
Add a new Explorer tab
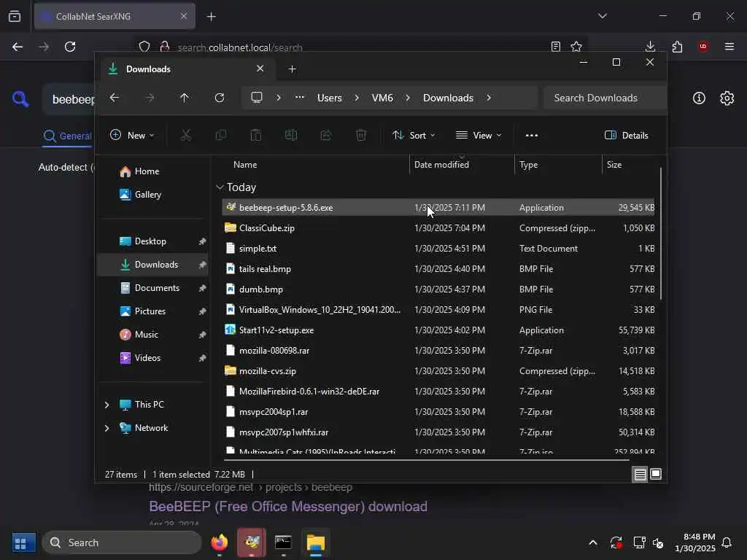292,69
